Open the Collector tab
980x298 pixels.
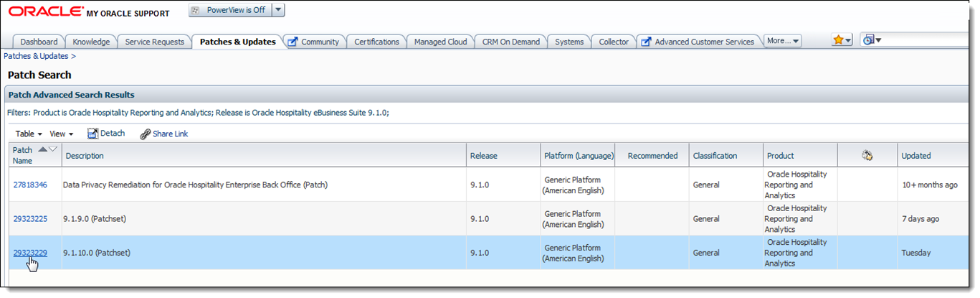pyautogui.click(x=614, y=42)
